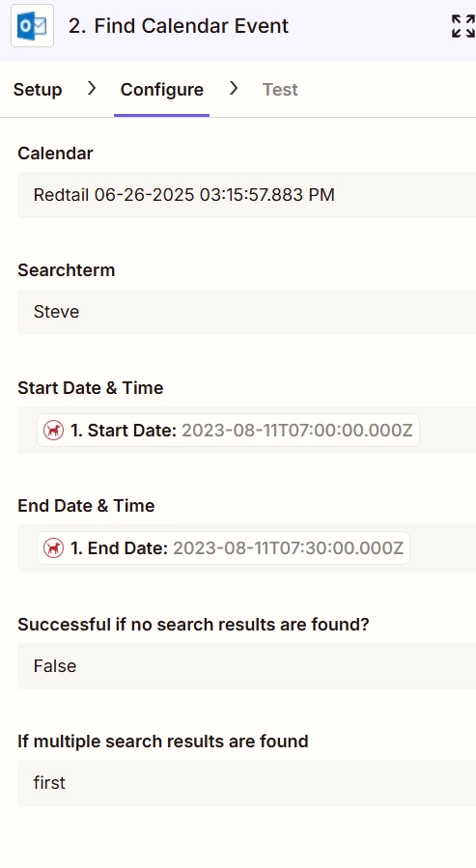Expand panel with the fullscreen arrows icon
The width and height of the screenshot is (476, 868).
[462, 26]
